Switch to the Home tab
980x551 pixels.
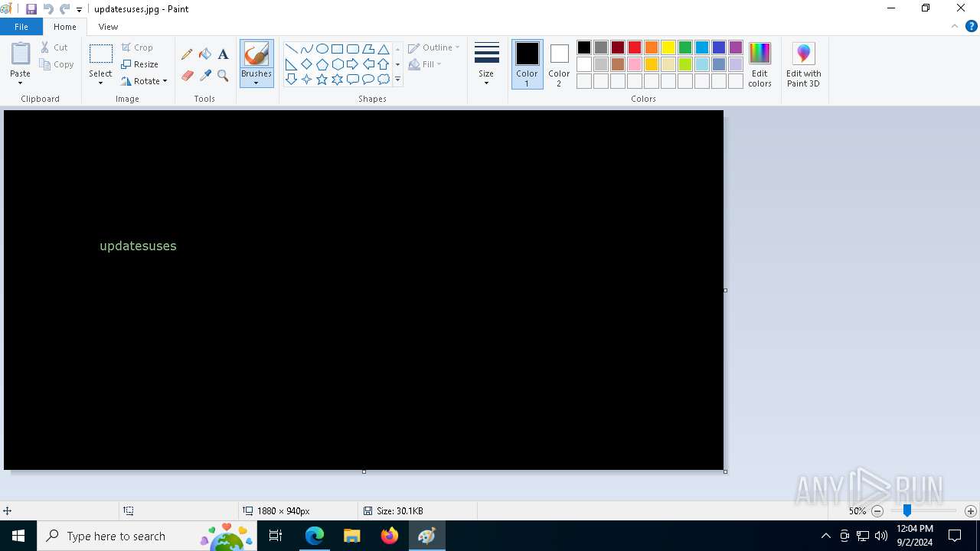(65, 27)
